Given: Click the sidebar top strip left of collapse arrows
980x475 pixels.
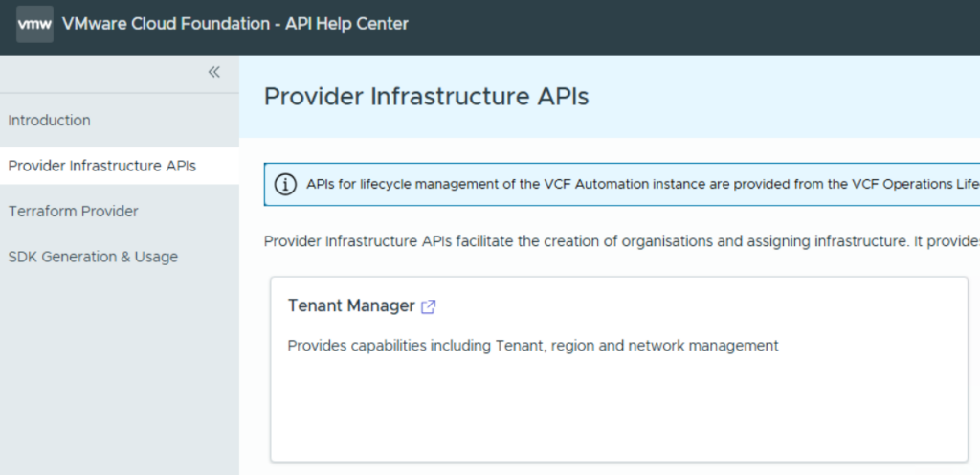Looking at the screenshot, I should click(96, 72).
